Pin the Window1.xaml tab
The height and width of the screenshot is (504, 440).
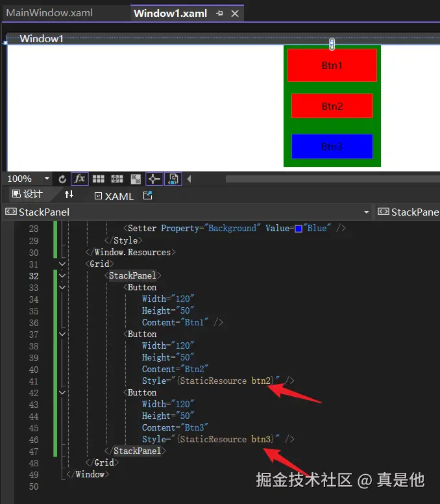click(x=219, y=14)
